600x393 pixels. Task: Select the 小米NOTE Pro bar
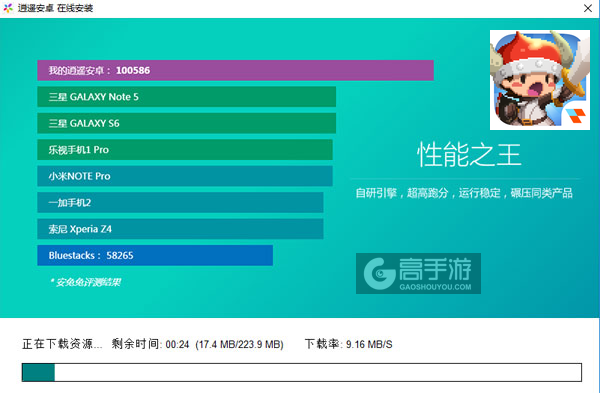click(185, 176)
